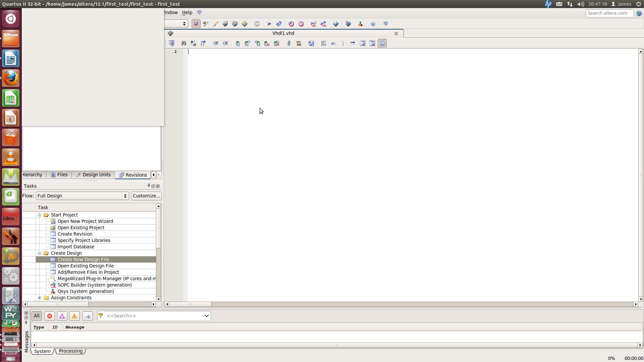
Task: Click the Insert Template scroll icon
Action: 299,43
